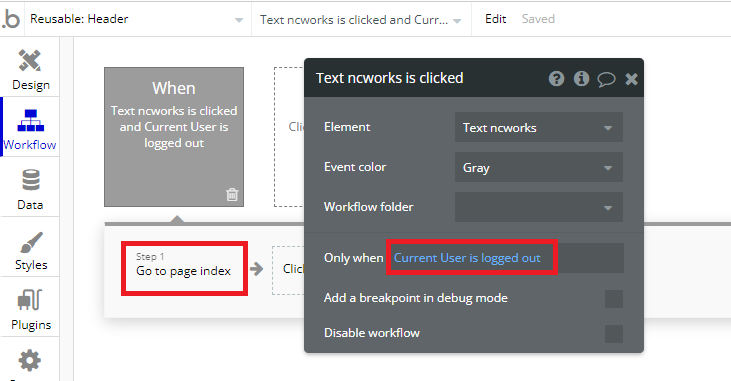This screenshot has width=731, height=381.
Task: Open the Element dropdown showing Text ncworks
Action: (538, 127)
